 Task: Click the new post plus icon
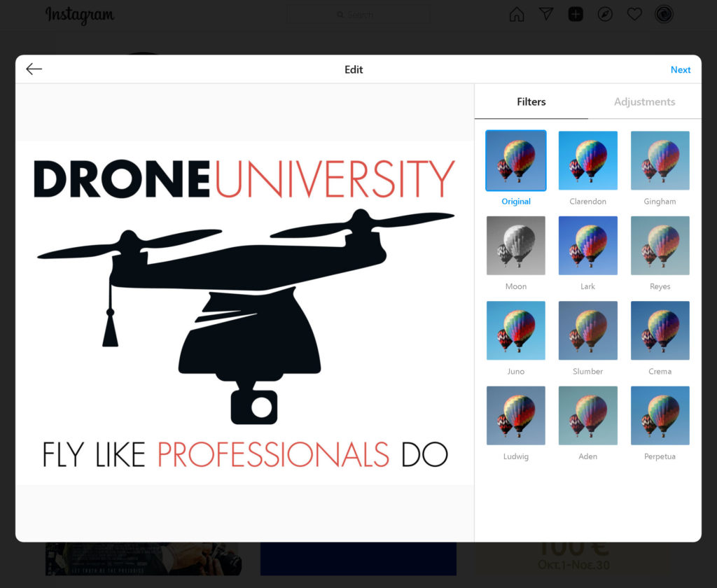(x=576, y=15)
